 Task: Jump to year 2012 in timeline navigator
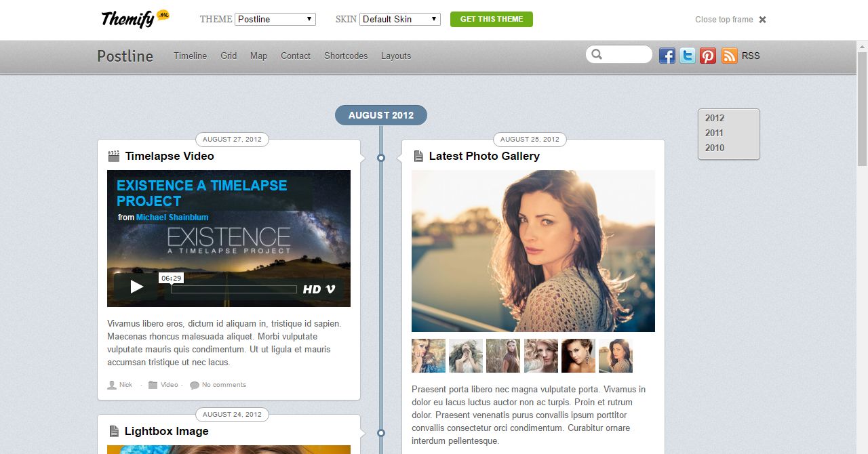(715, 118)
